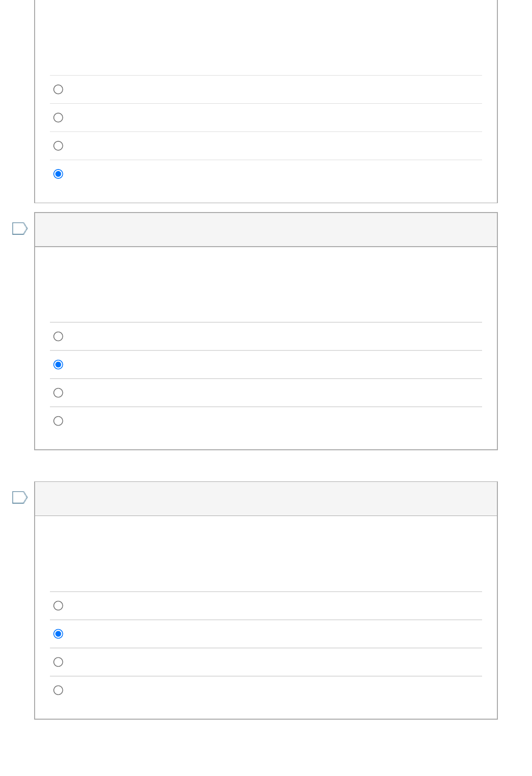Image resolution: width=532 pixels, height=776 pixels.
Task: Flag the bottom question using its flag icon
Action: (20, 497)
